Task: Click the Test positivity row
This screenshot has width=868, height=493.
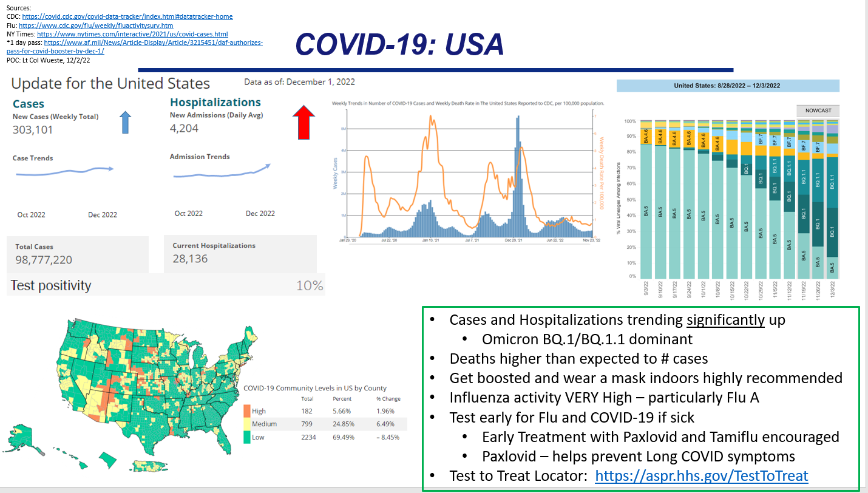Action: (x=166, y=285)
